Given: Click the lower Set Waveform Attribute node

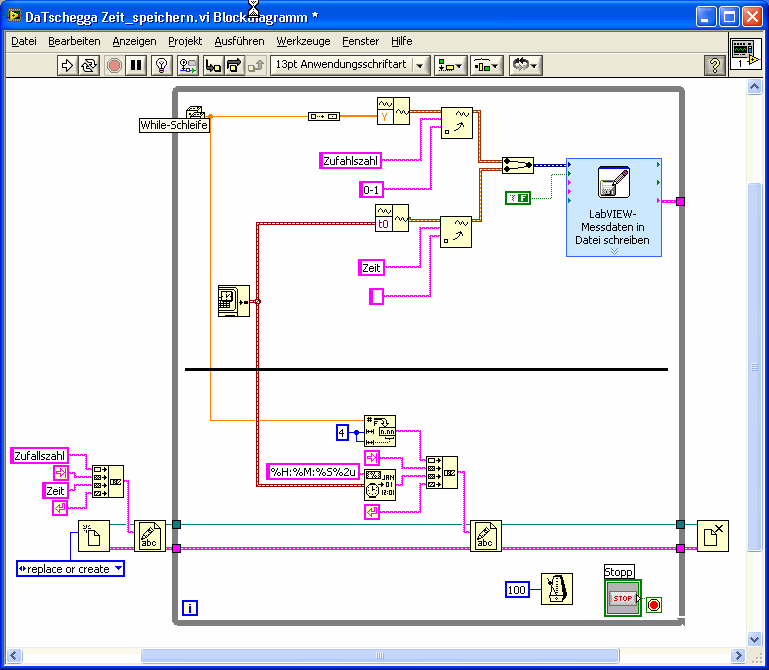Looking at the screenshot, I should (456, 232).
